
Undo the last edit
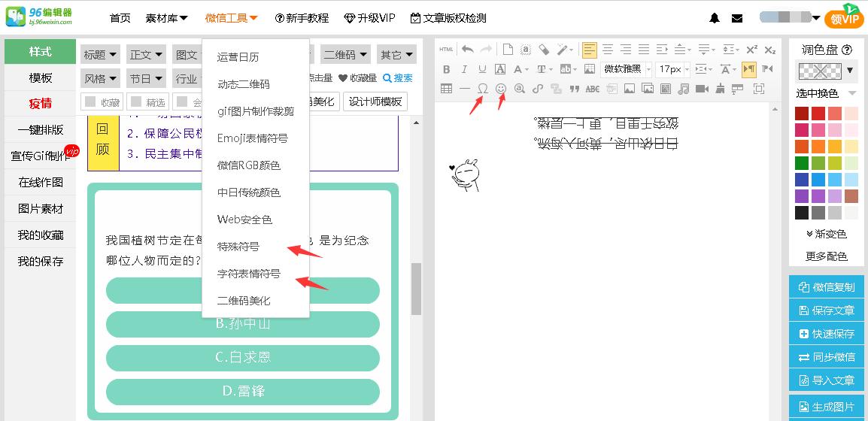click(x=468, y=49)
